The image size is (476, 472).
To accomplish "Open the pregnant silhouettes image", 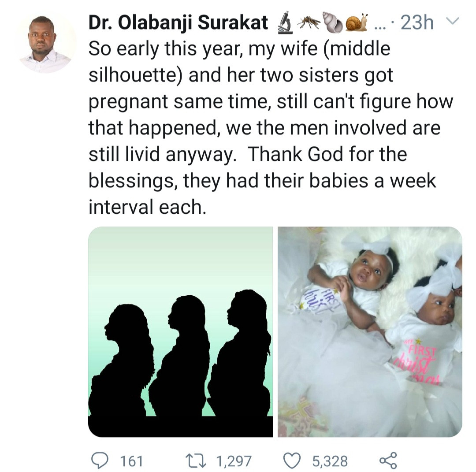I will click(180, 331).
